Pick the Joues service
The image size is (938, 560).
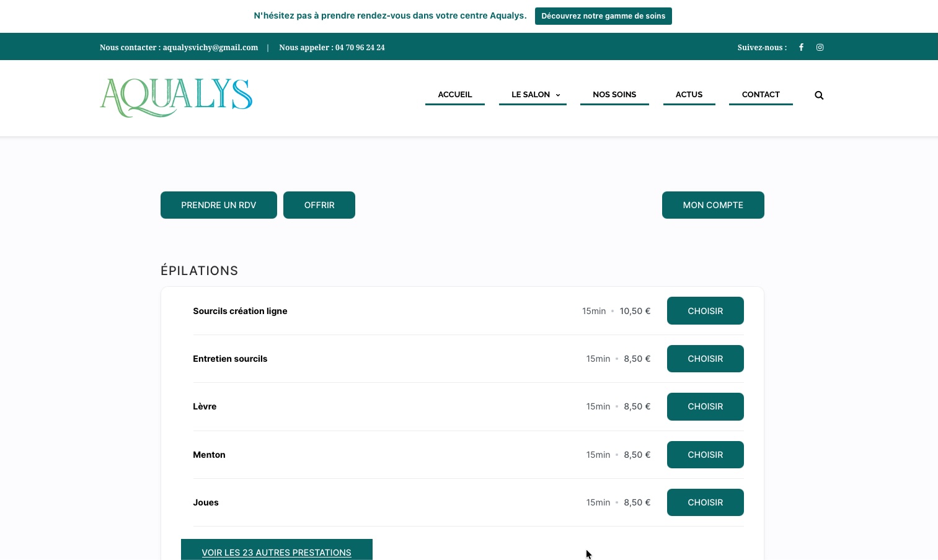point(705,502)
